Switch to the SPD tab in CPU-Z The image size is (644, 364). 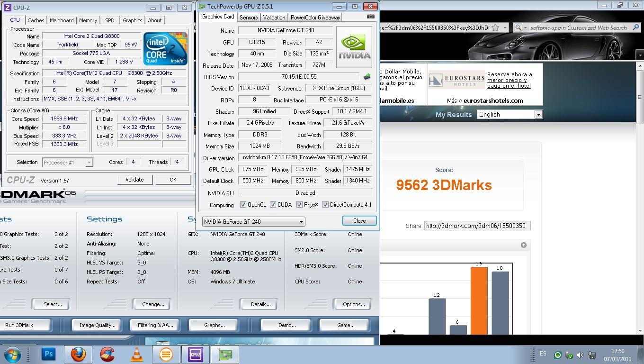pyautogui.click(x=109, y=20)
